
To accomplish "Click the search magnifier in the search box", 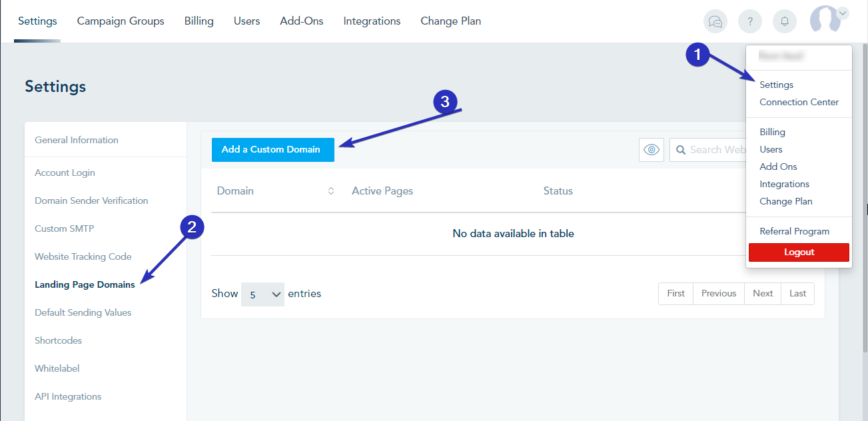I will [x=681, y=150].
